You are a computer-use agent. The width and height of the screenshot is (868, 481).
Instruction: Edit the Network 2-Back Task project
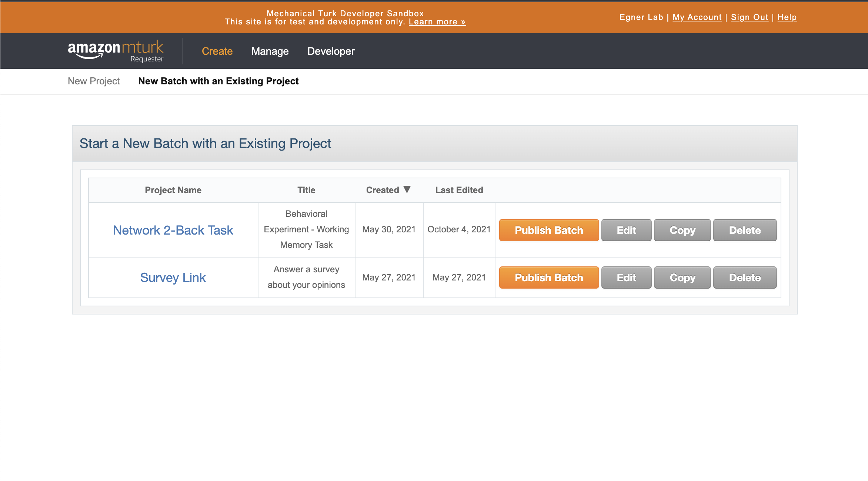click(626, 230)
